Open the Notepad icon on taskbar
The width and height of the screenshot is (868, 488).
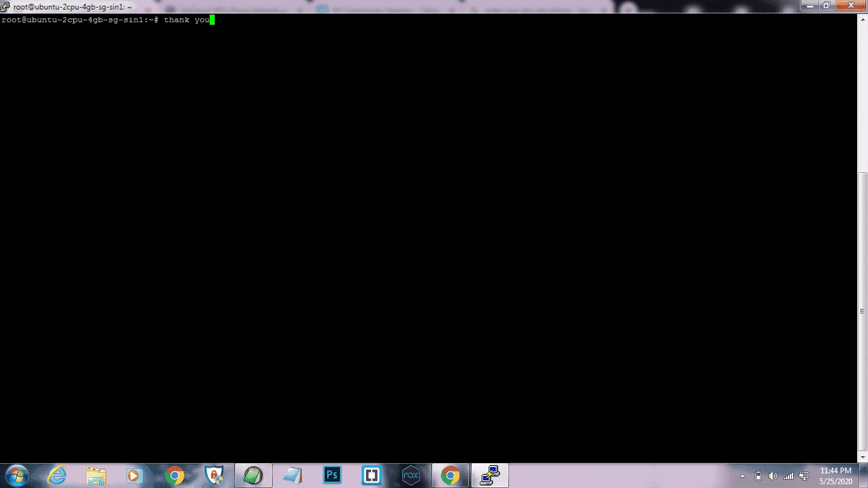(293, 475)
